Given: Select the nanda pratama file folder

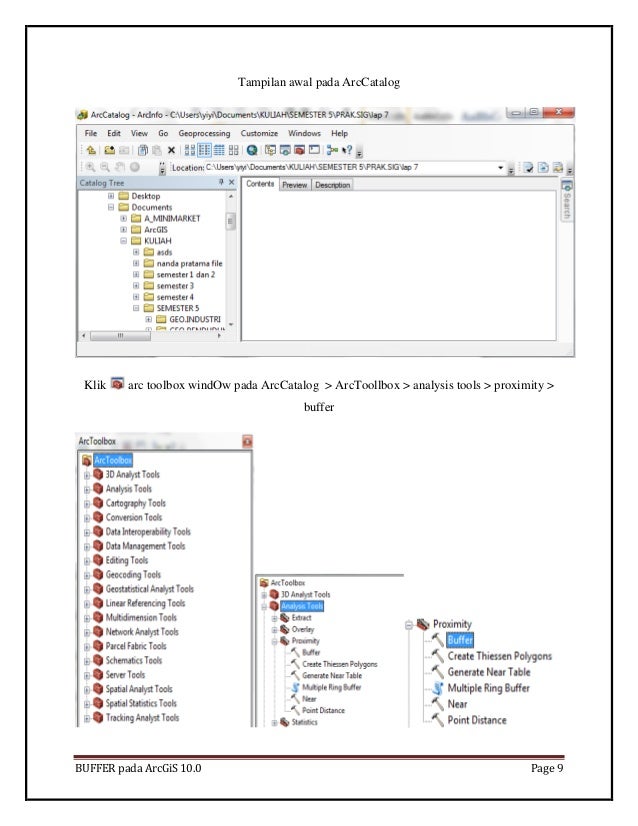Looking at the screenshot, I should tap(189, 263).
